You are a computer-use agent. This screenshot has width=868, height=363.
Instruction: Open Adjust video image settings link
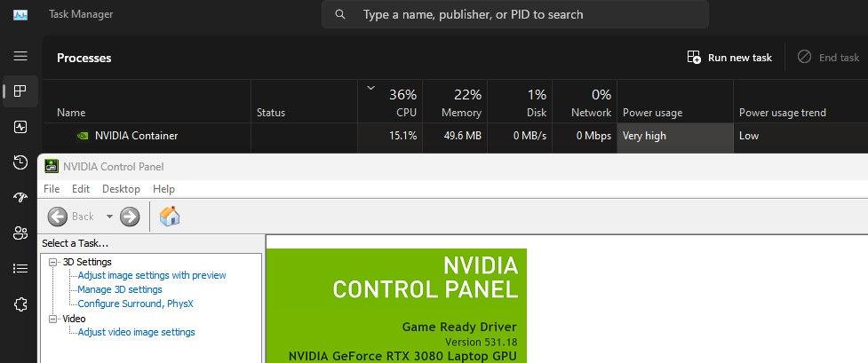[x=136, y=332]
